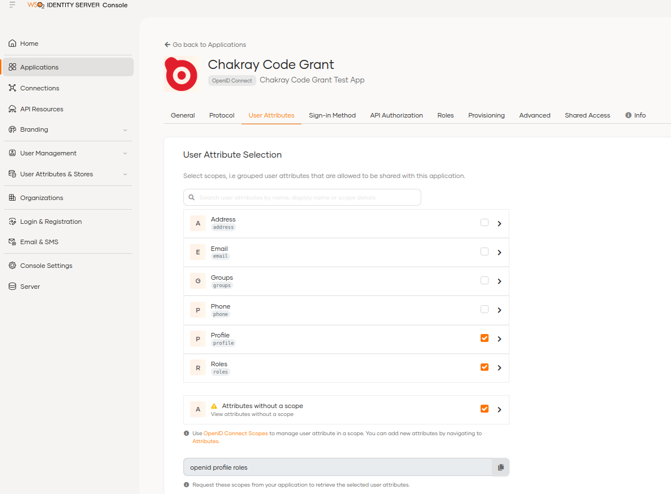Copy the openid profile roles scopes
This screenshot has height=494, width=671.
click(x=500, y=467)
